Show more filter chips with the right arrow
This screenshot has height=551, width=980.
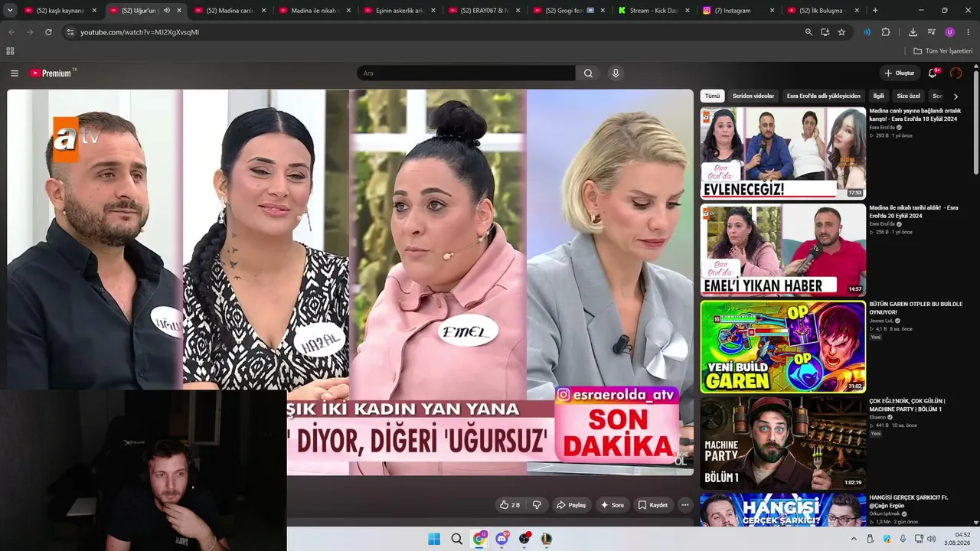pos(955,96)
